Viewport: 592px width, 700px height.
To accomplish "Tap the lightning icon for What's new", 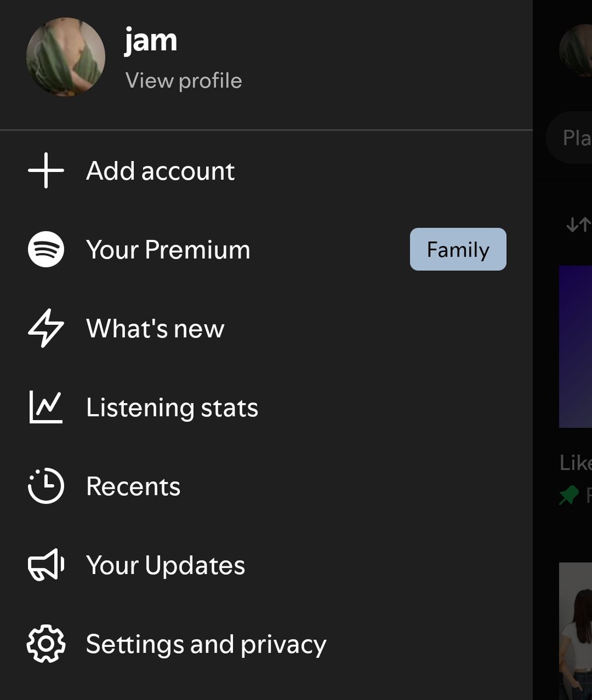I will [x=45, y=328].
